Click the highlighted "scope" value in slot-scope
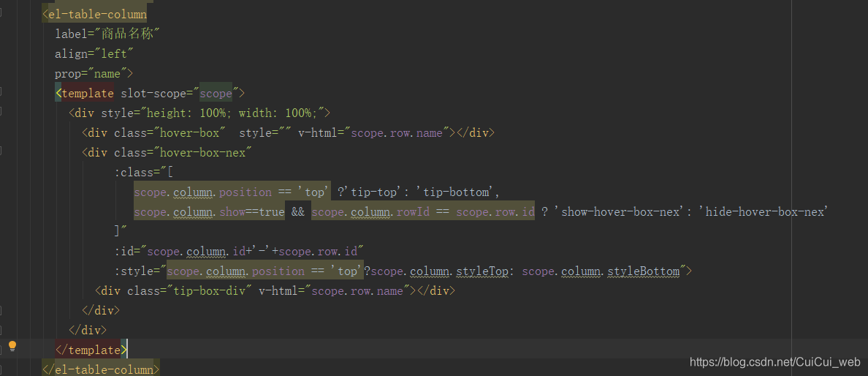Viewport: 868px width, 376px height. (x=216, y=93)
